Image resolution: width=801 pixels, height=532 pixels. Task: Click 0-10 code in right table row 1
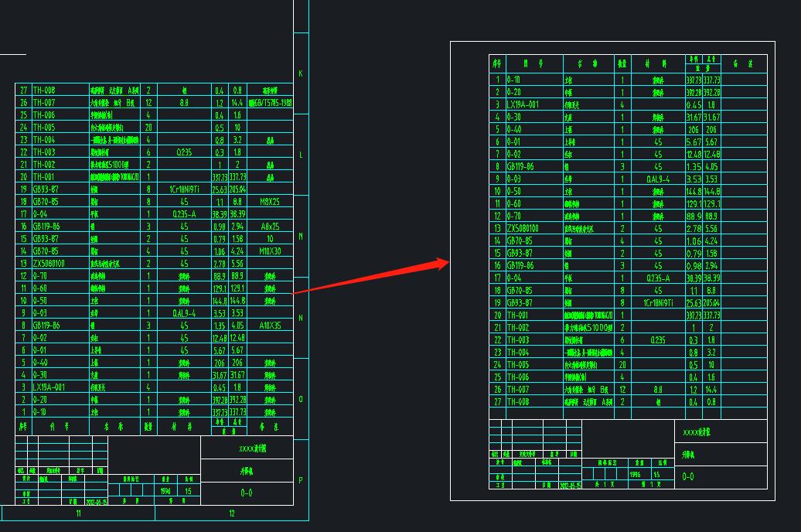pyautogui.click(x=514, y=80)
